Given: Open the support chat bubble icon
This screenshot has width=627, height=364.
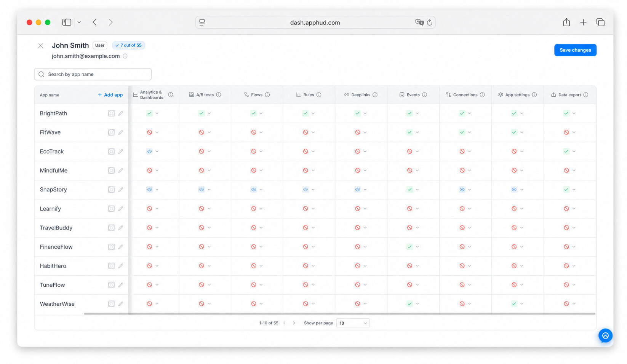Looking at the screenshot, I should 605,335.
